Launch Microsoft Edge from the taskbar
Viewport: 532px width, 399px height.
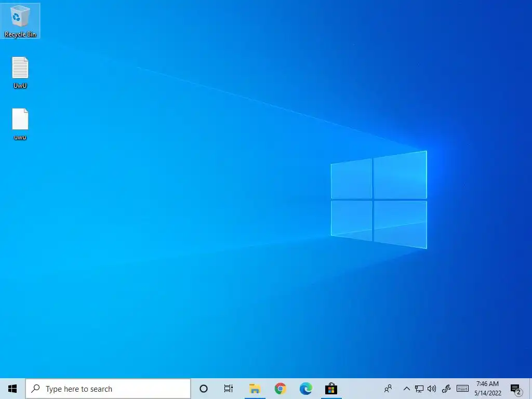(x=305, y=389)
